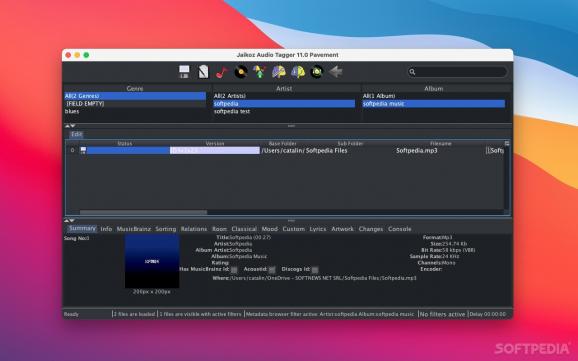Toggle the Discogs Id checkbox

coord(315,270)
